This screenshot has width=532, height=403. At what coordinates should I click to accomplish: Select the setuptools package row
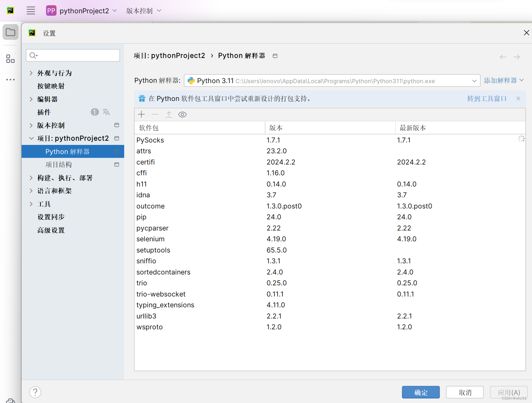[330, 250]
